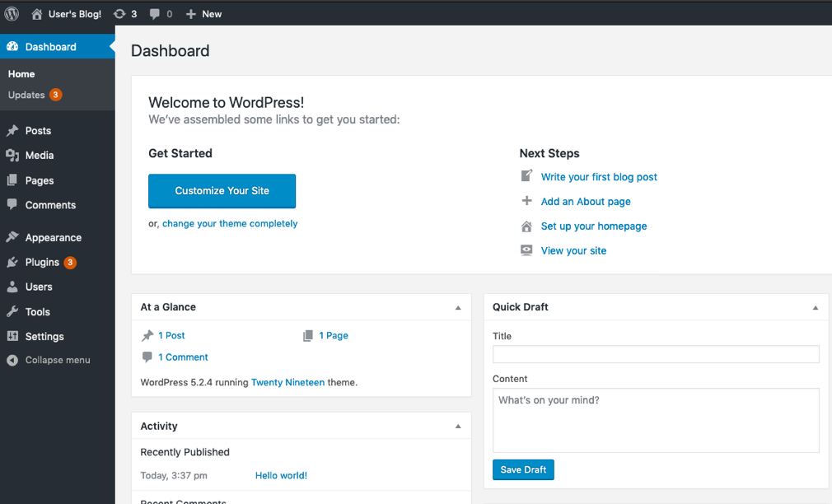
Task: Follow the change your theme completely link
Action: pos(230,223)
